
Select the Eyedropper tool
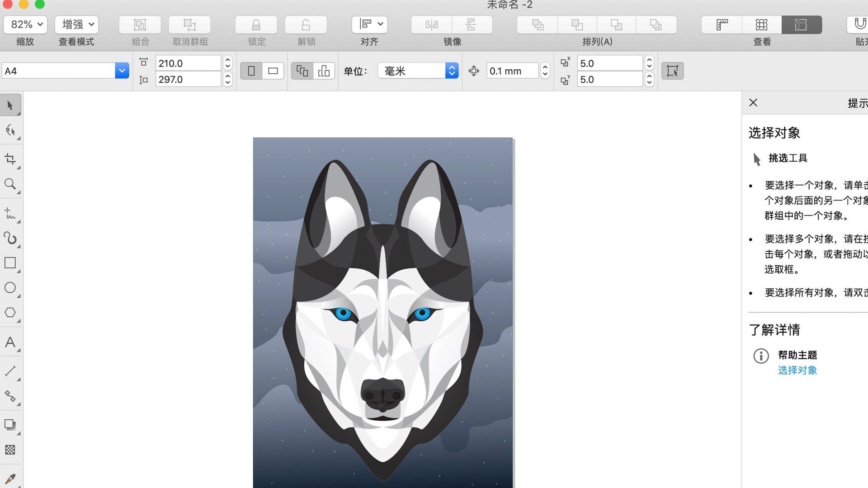point(10,479)
